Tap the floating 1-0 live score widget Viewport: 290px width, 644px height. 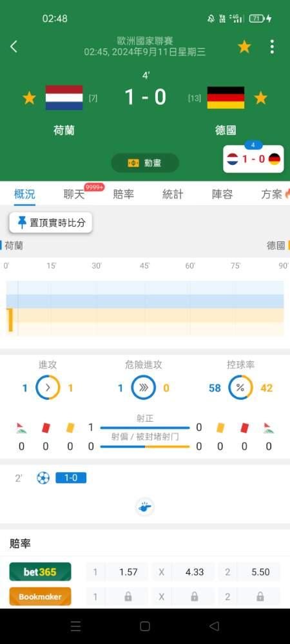253,159
